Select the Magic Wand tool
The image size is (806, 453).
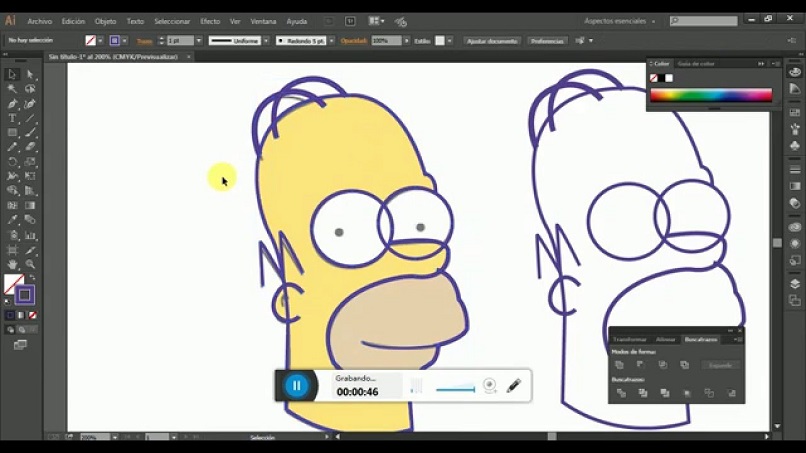point(12,89)
